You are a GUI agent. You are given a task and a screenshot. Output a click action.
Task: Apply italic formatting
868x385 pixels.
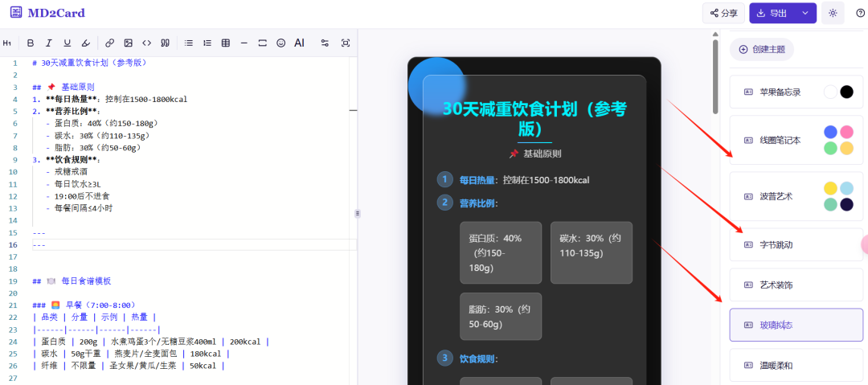click(49, 43)
